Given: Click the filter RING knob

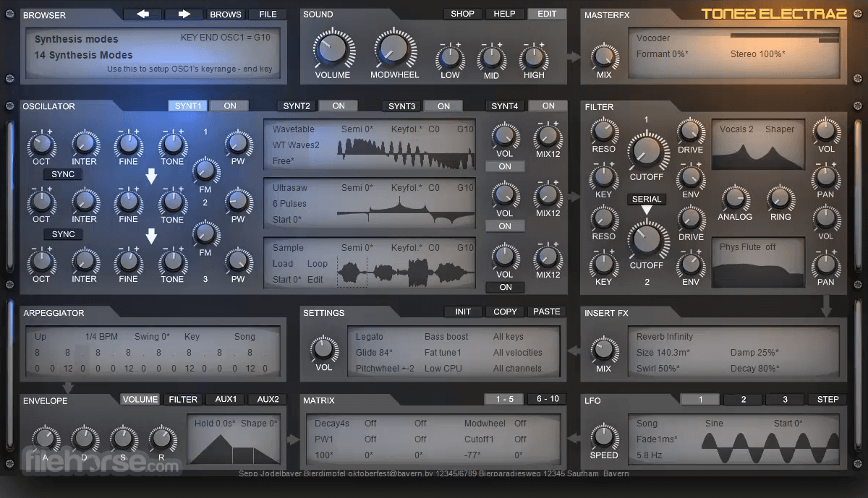Looking at the screenshot, I should 780,198.
